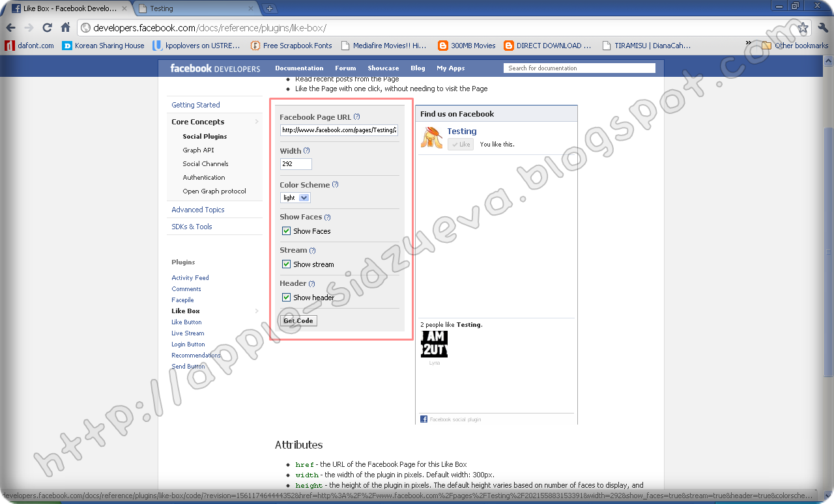Open 300MB Movies bookmark
Image resolution: width=834 pixels, height=504 pixels.
[467, 46]
